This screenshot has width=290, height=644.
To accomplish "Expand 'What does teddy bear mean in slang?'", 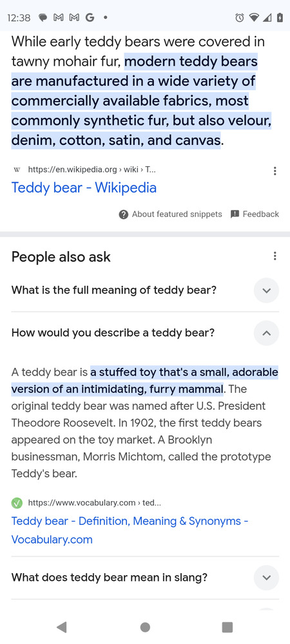I will click(x=145, y=578).
